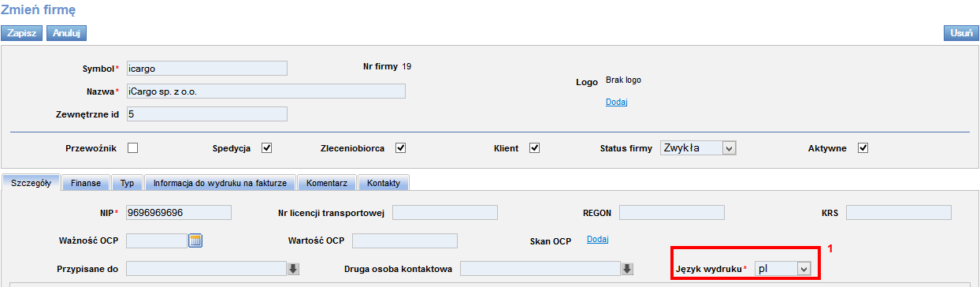The image size is (980, 287).
Task: Switch to the Finanse tab
Action: [x=86, y=183]
